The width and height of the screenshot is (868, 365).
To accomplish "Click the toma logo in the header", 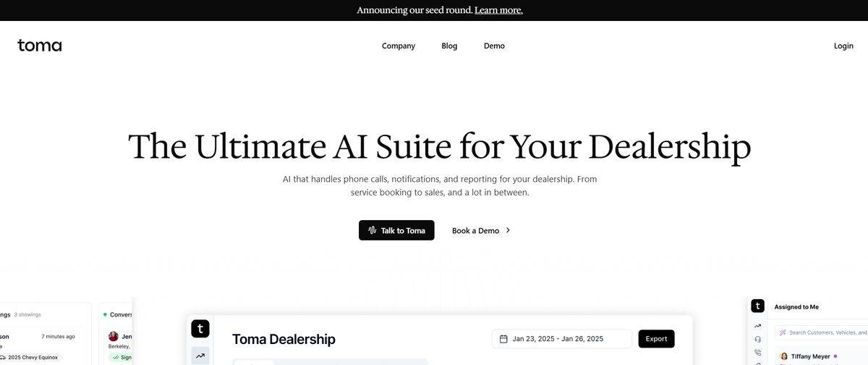I will point(40,46).
